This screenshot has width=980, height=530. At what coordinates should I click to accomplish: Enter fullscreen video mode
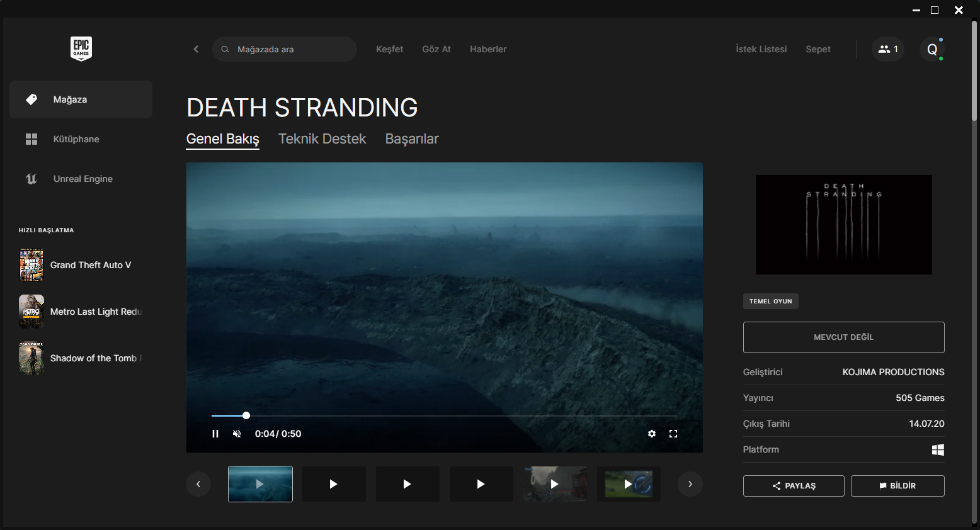[673, 434]
